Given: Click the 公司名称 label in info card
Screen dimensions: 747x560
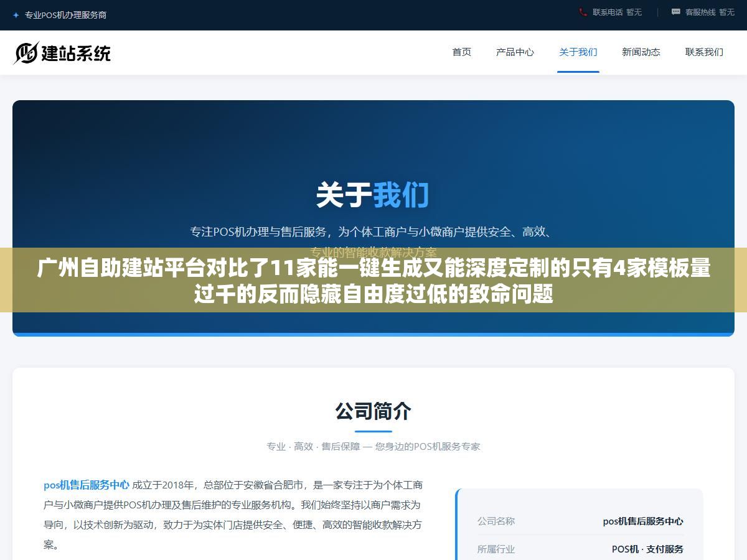Looking at the screenshot, I should pyautogui.click(x=496, y=521).
